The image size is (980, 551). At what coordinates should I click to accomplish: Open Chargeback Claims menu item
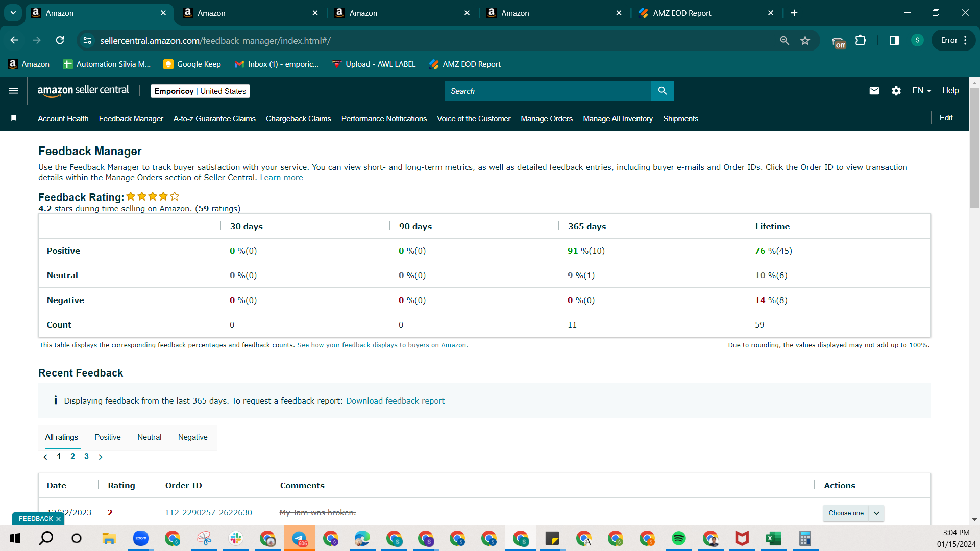tap(299, 119)
